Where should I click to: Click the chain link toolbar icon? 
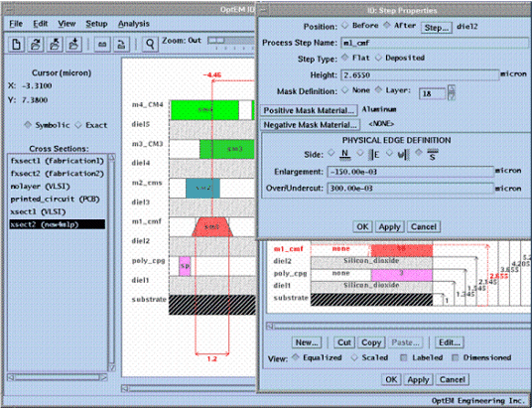pos(102,45)
